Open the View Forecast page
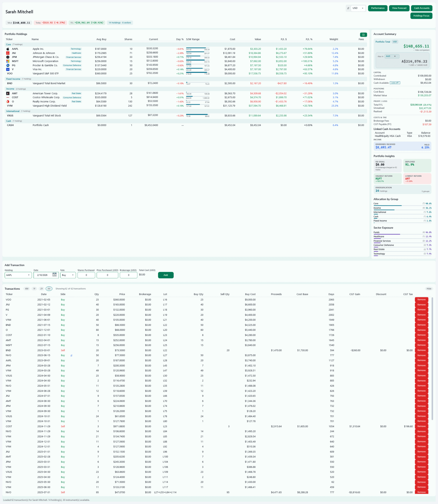This screenshot has width=438, height=504. pyautogui.click(x=399, y=8)
